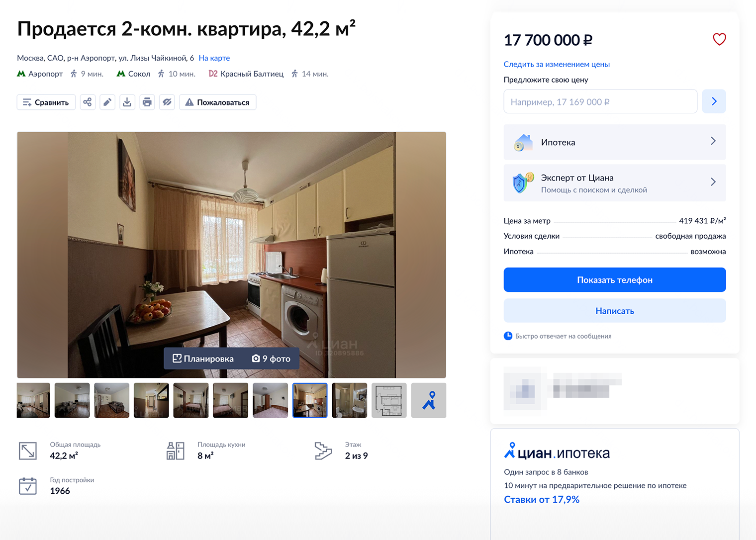The width and height of the screenshot is (756, 540).
Task: Select the 9 фото tab
Action: click(x=271, y=359)
